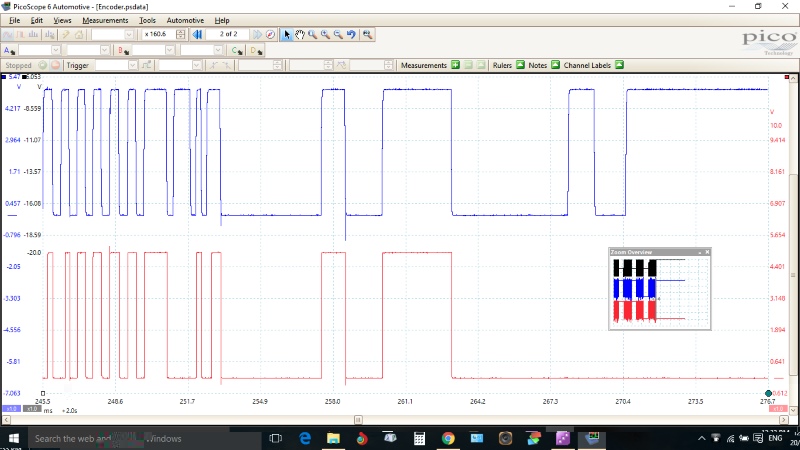The image size is (800, 450).
Task: Open Google Chrome from taskbar
Action: coord(448,438)
